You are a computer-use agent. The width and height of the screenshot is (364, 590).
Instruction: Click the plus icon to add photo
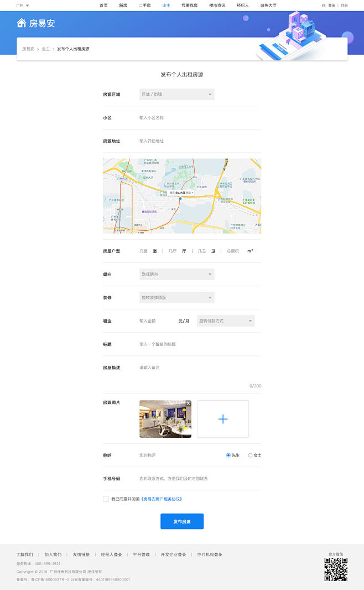pos(222,419)
